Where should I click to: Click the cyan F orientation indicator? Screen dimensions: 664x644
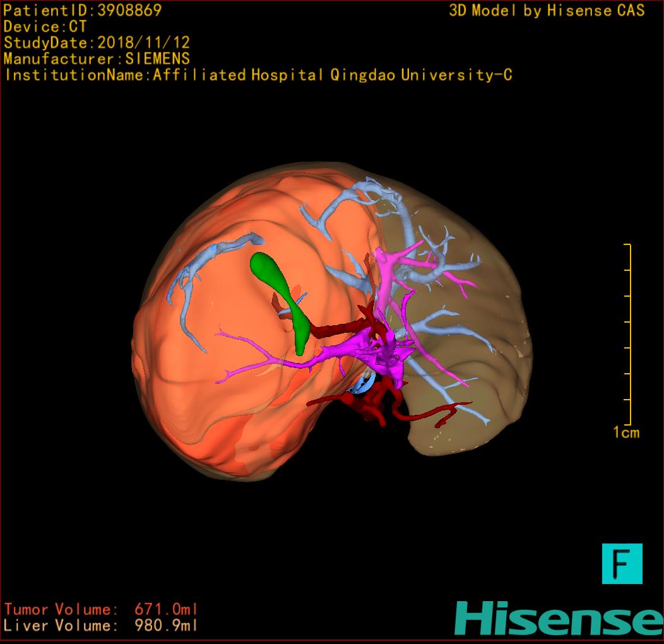(x=622, y=563)
